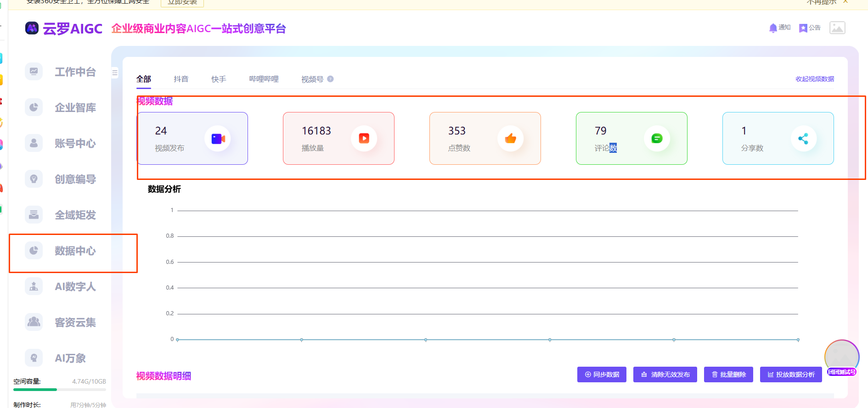Click the user avatar image at top right
The width and height of the screenshot is (868, 408).
[837, 28]
